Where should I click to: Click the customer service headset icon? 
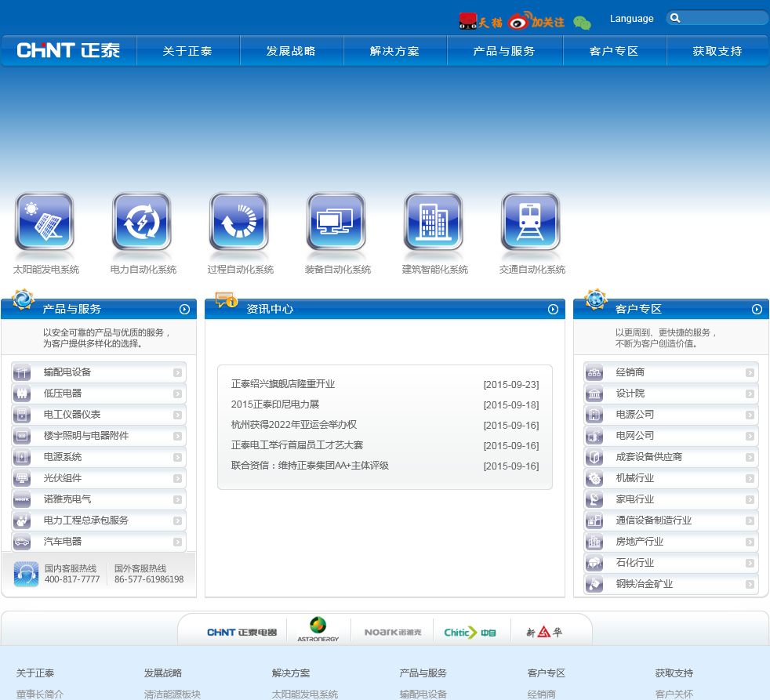(x=26, y=574)
